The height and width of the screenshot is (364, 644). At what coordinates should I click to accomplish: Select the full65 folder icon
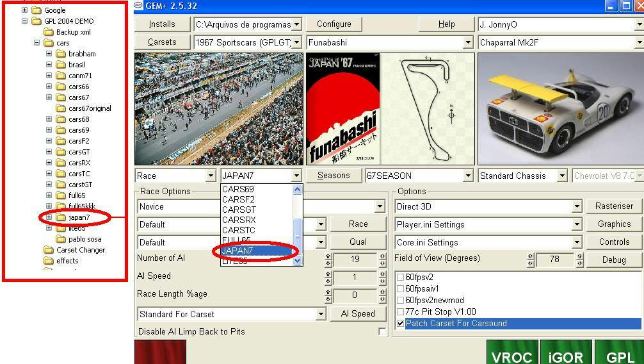tap(61, 195)
